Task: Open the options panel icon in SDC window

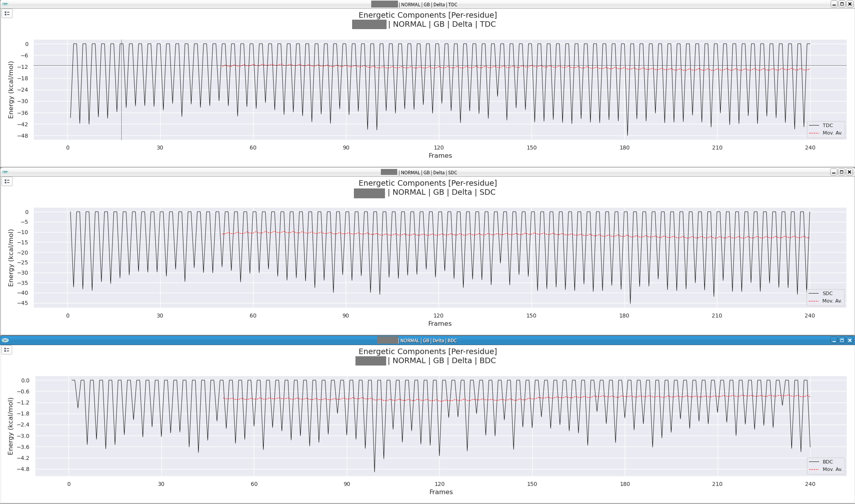Action: [x=7, y=181]
